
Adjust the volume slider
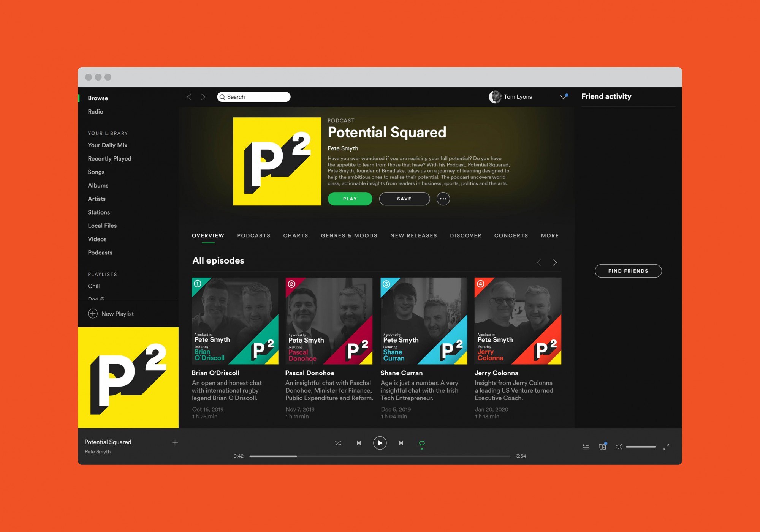641,447
